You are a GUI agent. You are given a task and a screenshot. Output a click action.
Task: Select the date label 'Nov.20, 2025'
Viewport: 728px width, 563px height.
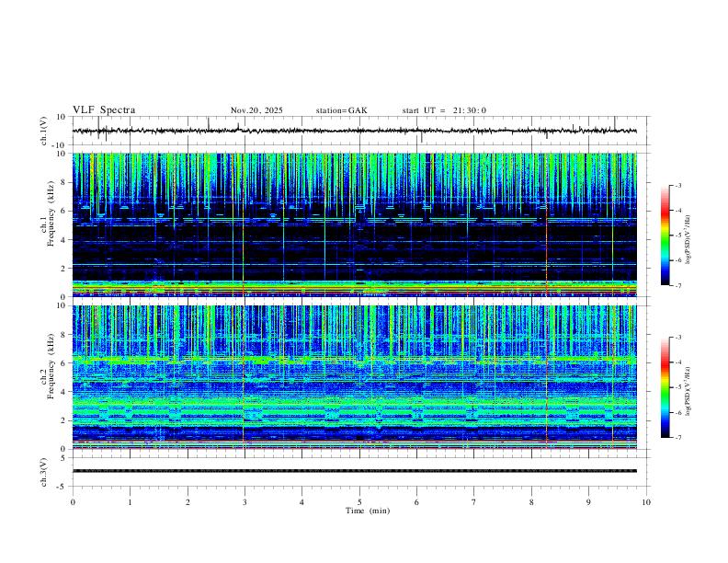point(256,110)
